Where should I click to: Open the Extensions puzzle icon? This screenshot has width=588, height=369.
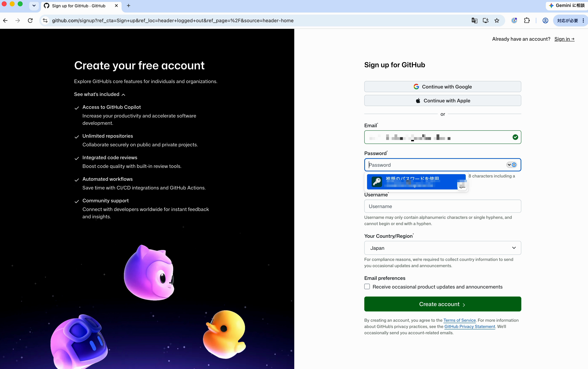(x=527, y=21)
